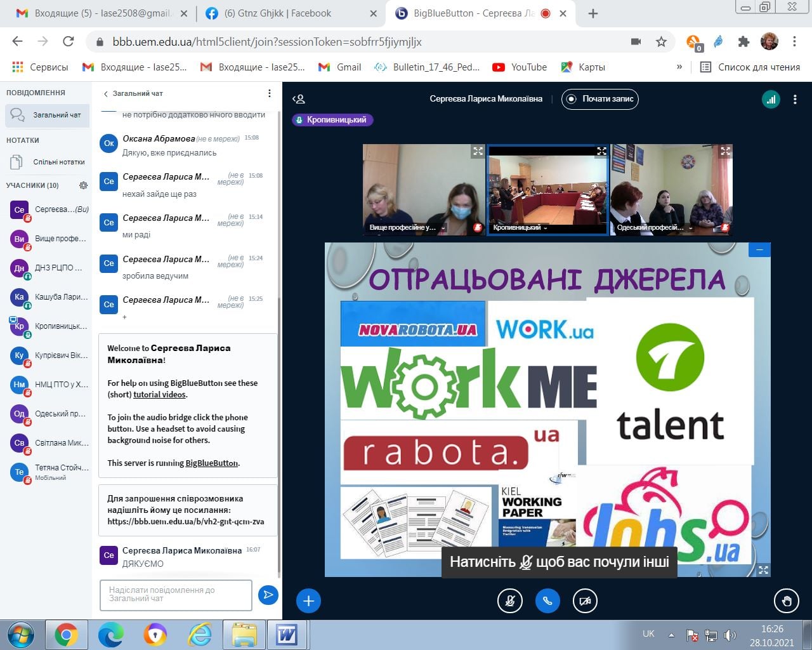The image size is (812, 650).
Task: Open Список для чтения reading list
Action: [x=750, y=67]
